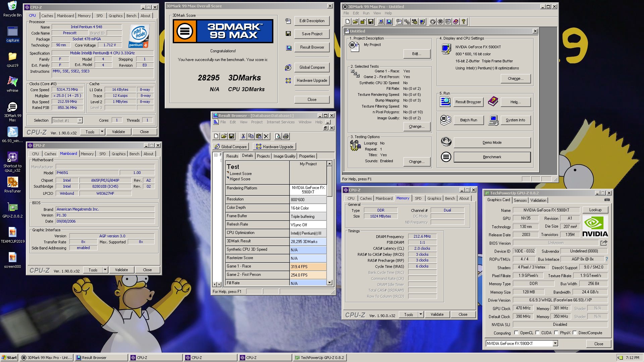Click Save icon in Result Browser toolbar
The width and height of the screenshot is (644, 362).
coord(231,136)
